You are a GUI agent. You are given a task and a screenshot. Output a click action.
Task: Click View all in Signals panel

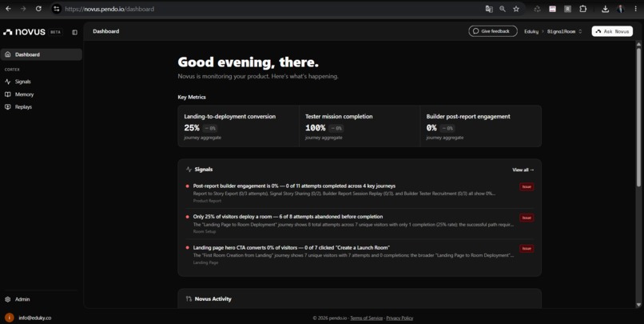[523, 170]
